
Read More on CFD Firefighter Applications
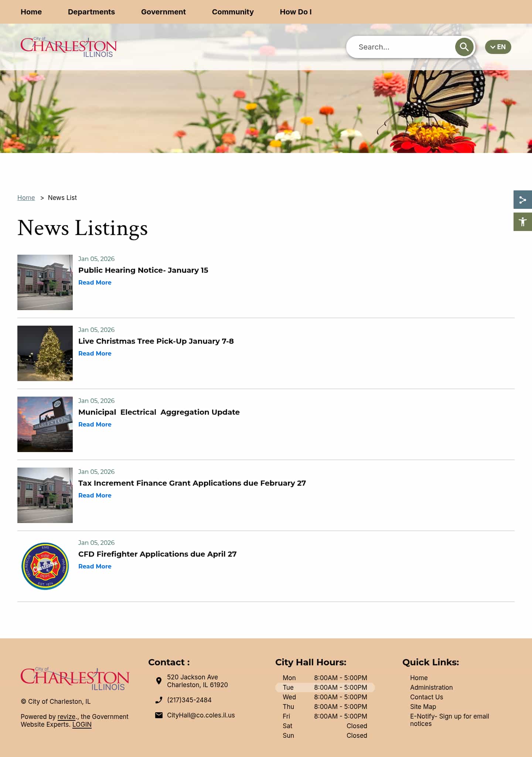[95, 566]
